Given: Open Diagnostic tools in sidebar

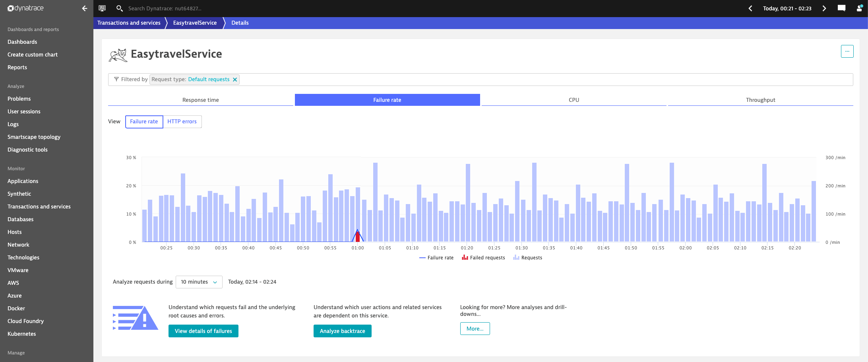Looking at the screenshot, I should point(27,150).
